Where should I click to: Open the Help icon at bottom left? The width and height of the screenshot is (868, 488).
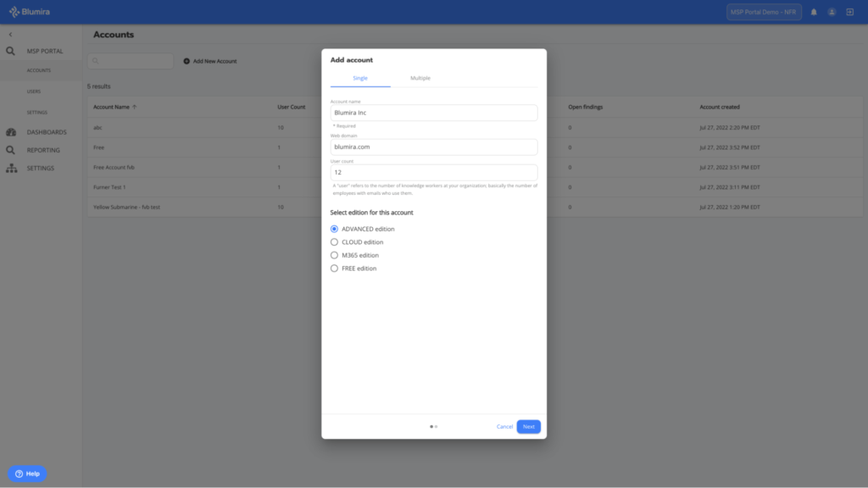[19, 474]
